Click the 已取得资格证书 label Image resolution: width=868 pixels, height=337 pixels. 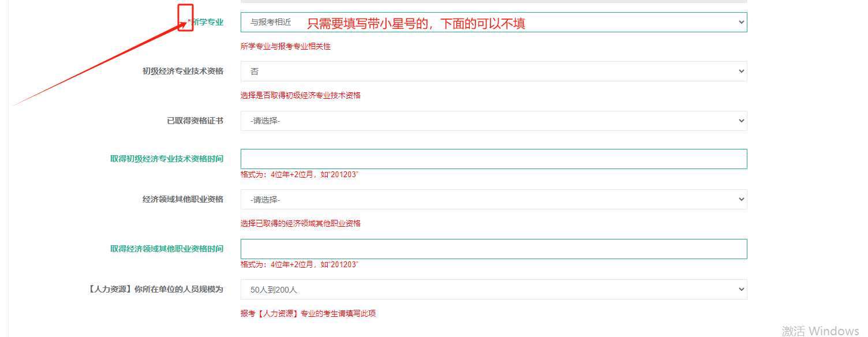pos(195,121)
